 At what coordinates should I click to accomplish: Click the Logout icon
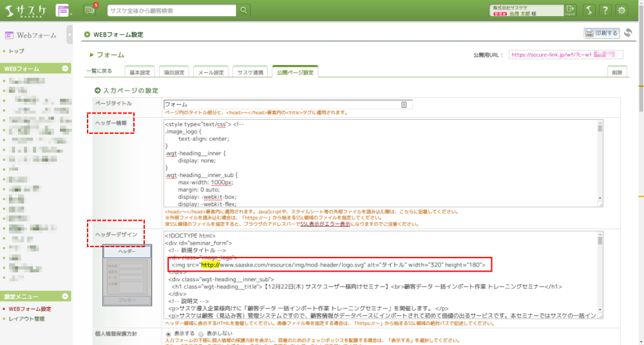[571, 10]
